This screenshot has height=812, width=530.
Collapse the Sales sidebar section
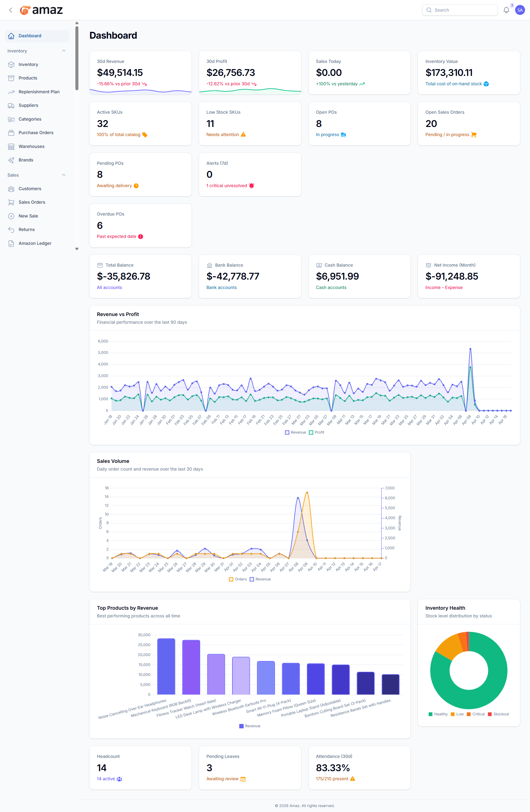(x=63, y=175)
